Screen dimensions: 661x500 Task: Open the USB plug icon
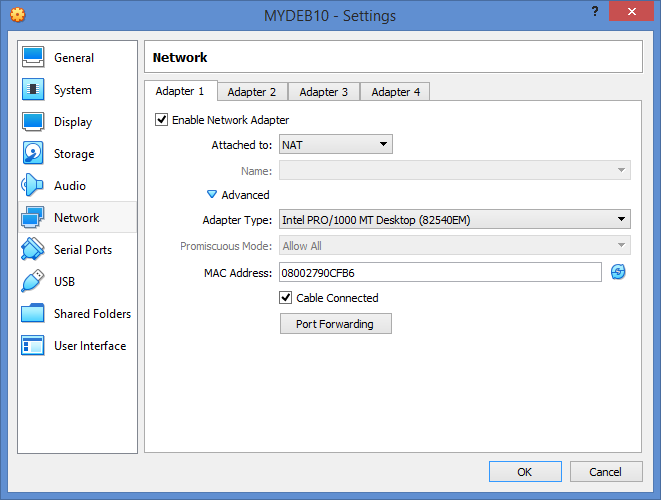[33, 281]
